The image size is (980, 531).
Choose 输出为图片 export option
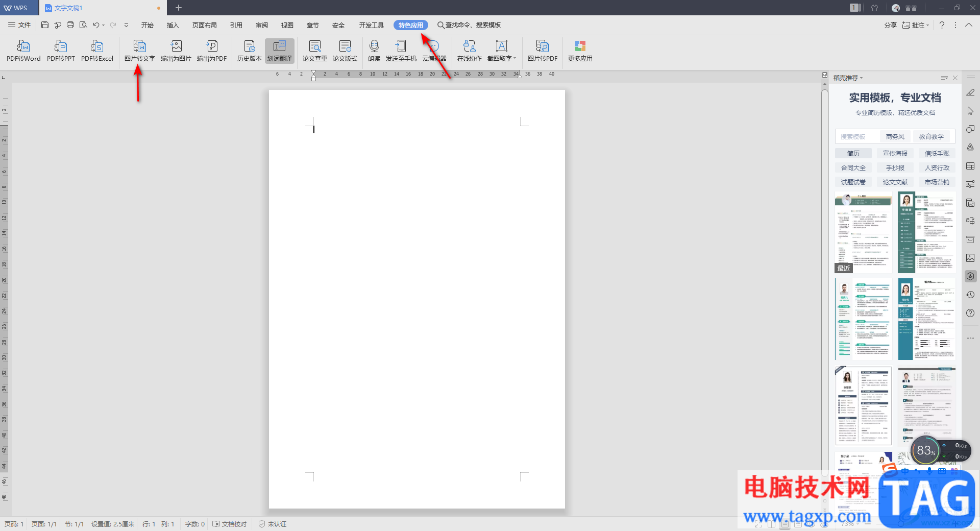pyautogui.click(x=176, y=51)
